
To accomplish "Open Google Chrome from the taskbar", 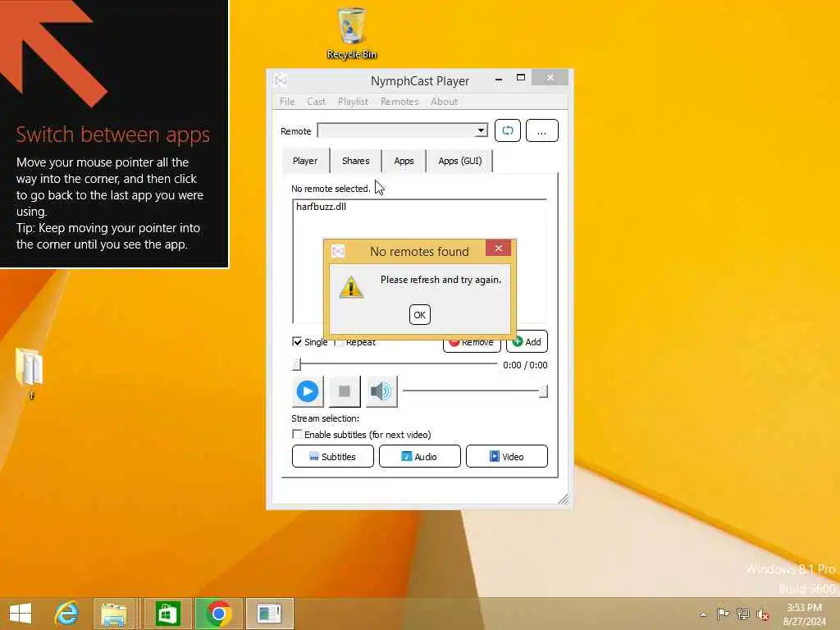I will point(218,614).
